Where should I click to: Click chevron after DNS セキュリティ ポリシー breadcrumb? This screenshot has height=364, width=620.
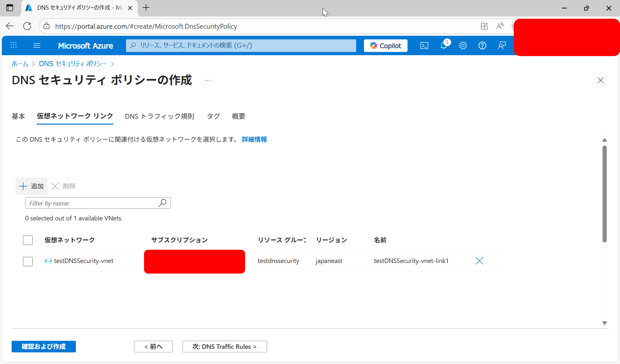tap(112, 64)
